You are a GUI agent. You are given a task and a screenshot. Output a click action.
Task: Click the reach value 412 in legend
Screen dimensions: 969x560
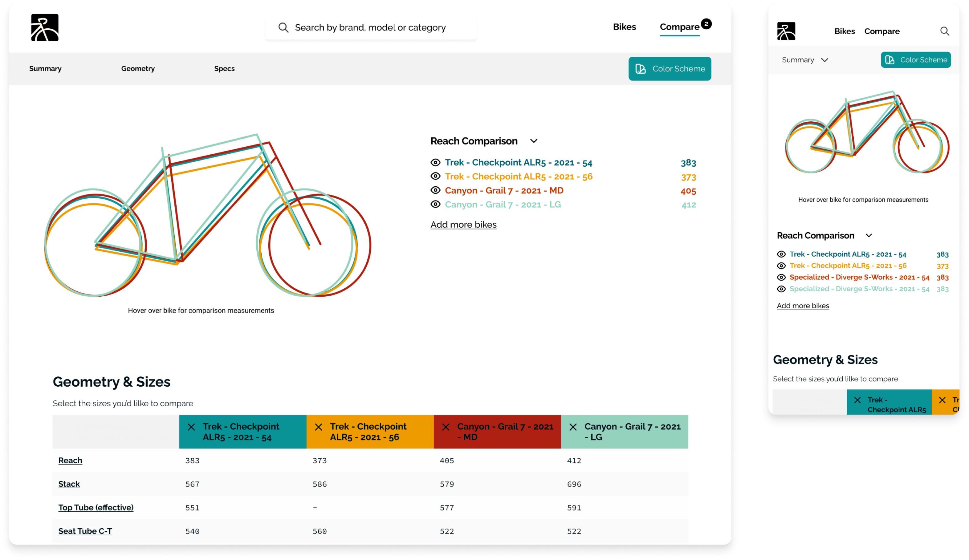click(x=689, y=205)
